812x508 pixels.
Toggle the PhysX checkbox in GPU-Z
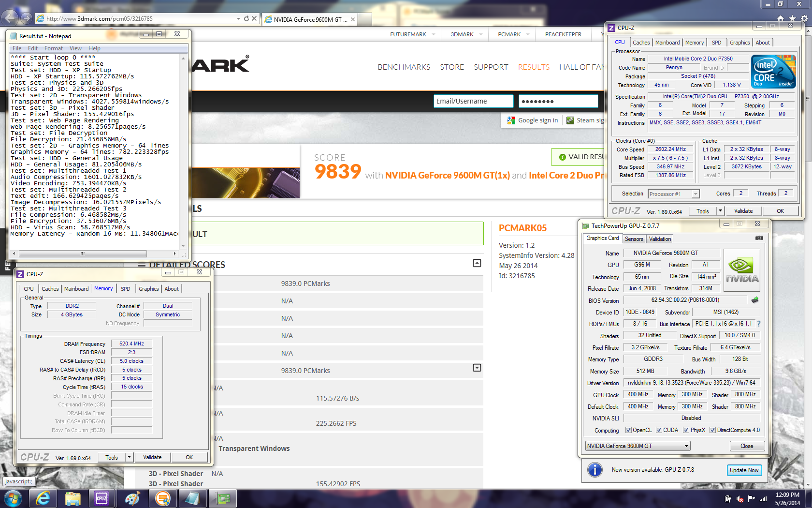[x=686, y=430]
